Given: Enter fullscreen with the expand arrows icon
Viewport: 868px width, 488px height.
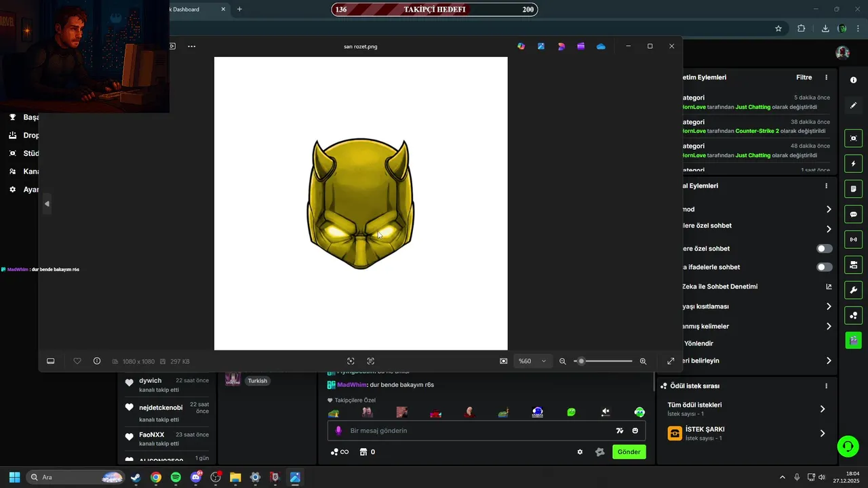Looking at the screenshot, I should (671, 361).
